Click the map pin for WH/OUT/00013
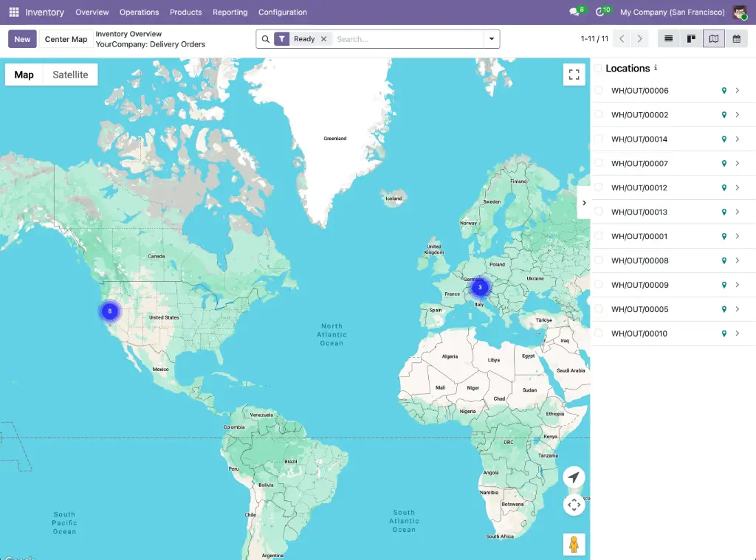Viewport: 756px width, 560px height. (724, 212)
